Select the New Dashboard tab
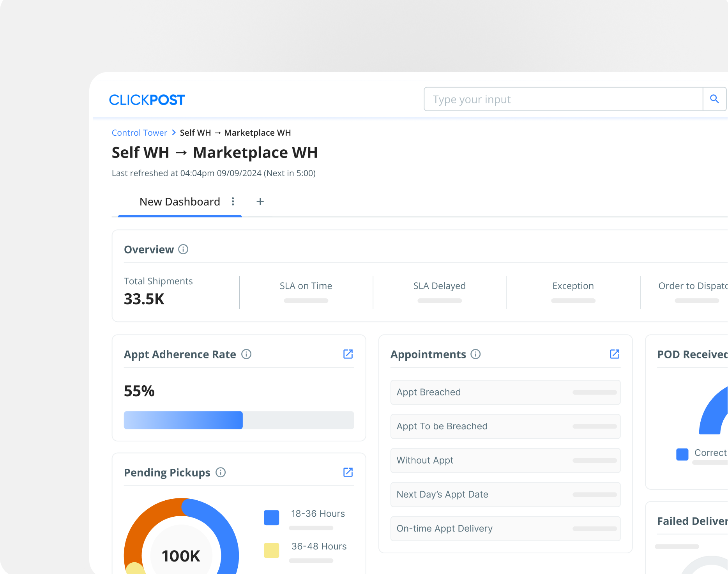The width and height of the screenshot is (728, 574). [x=180, y=202]
